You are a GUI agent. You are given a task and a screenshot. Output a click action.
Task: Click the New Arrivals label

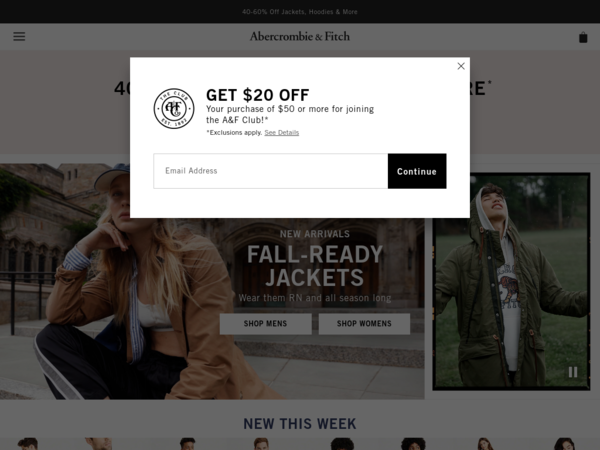[315, 234]
